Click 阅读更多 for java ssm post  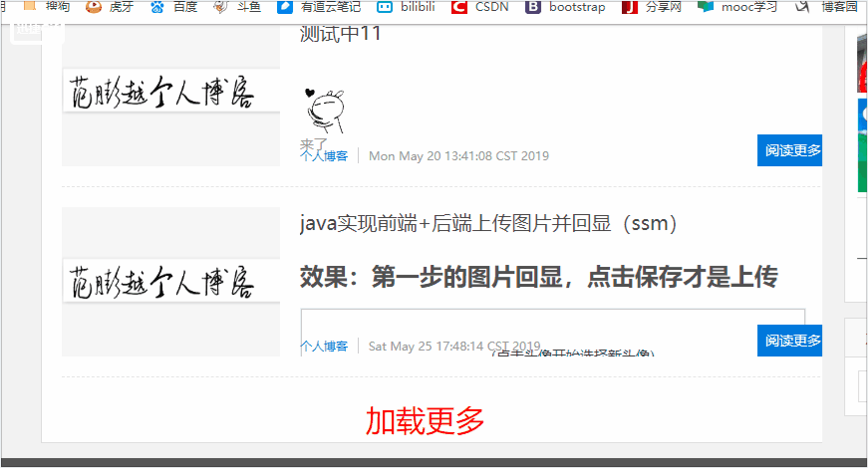pos(790,341)
